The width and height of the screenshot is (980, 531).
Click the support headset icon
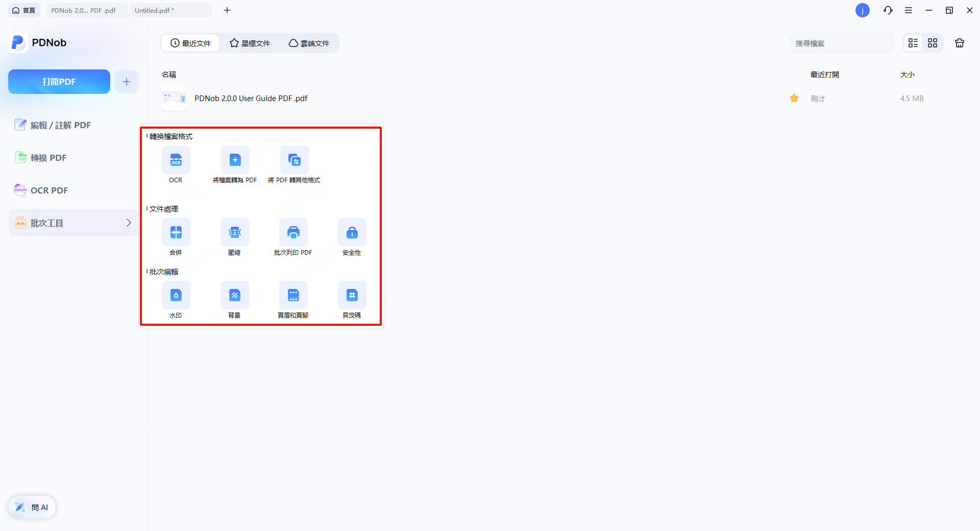coord(888,10)
